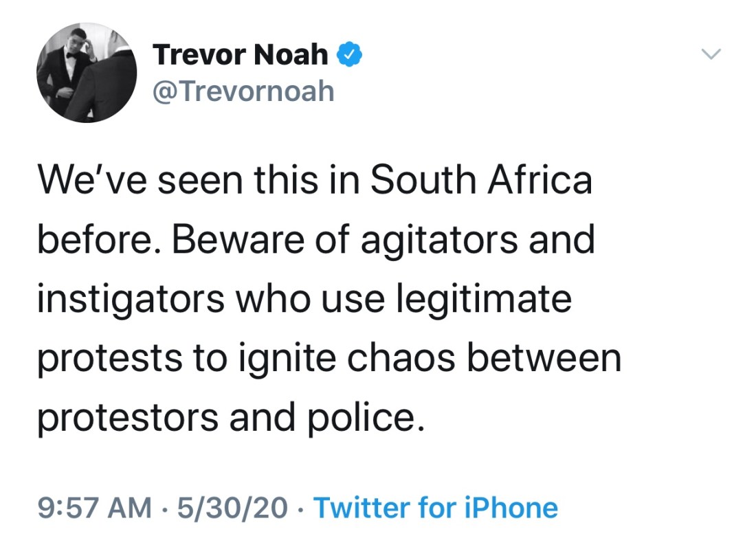This screenshot has width=756, height=547.
Task: Open Trevor Noah's profile picture
Action: (x=87, y=73)
